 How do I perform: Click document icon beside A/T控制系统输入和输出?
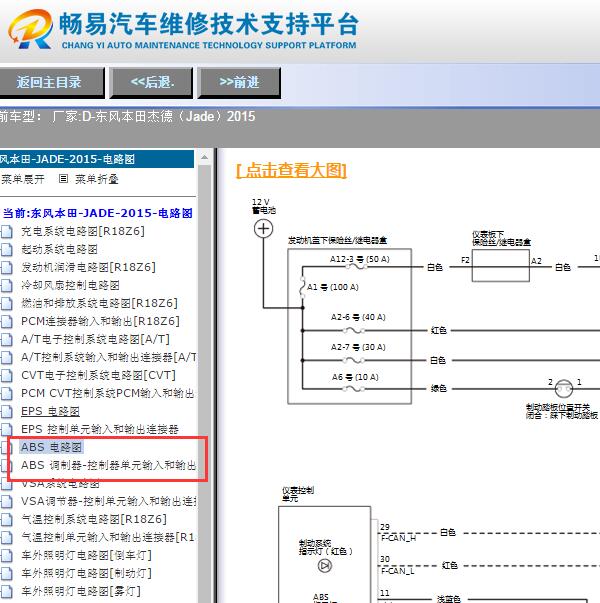click(7, 358)
